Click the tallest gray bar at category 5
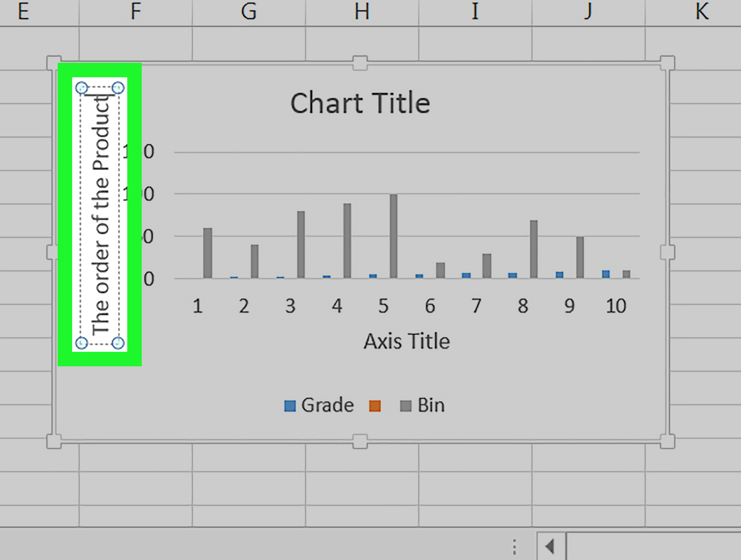Viewport: 741px width, 560px height. 394,236
